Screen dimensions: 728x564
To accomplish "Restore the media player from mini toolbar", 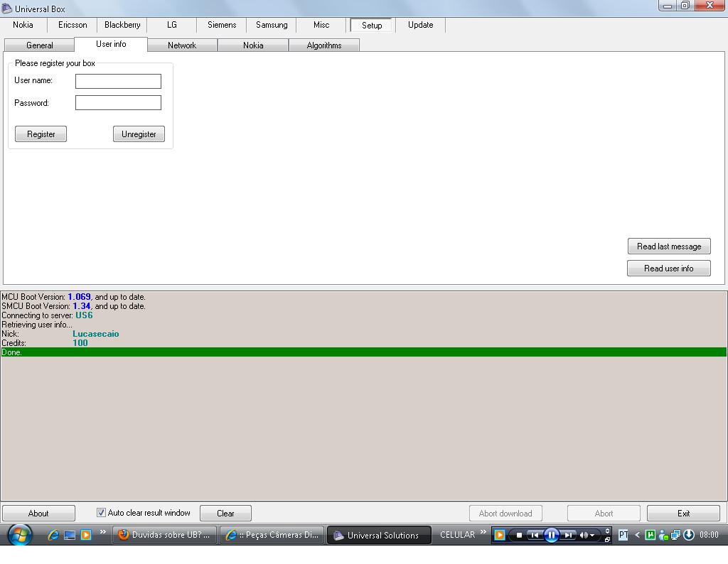I will pos(607,539).
